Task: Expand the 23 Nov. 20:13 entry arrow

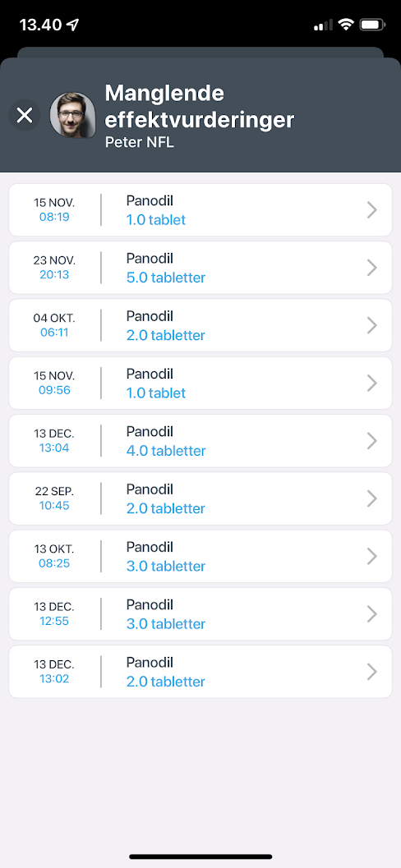Action: pyautogui.click(x=372, y=268)
